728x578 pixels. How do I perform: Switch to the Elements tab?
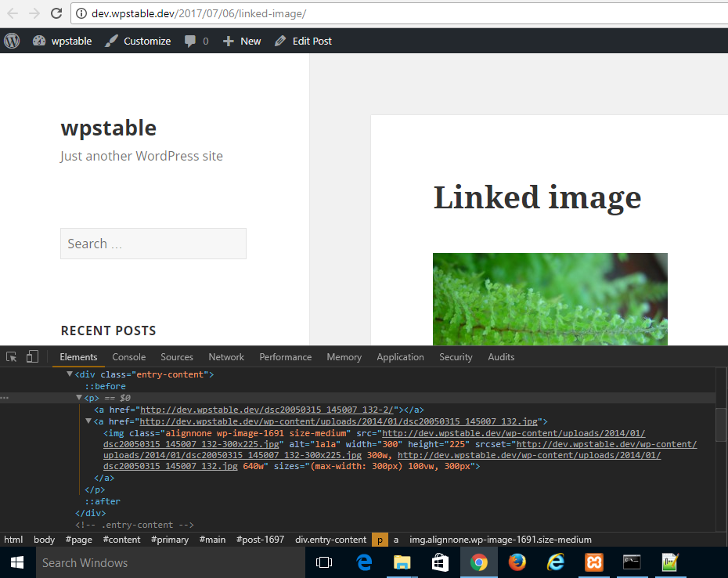pos(78,357)
